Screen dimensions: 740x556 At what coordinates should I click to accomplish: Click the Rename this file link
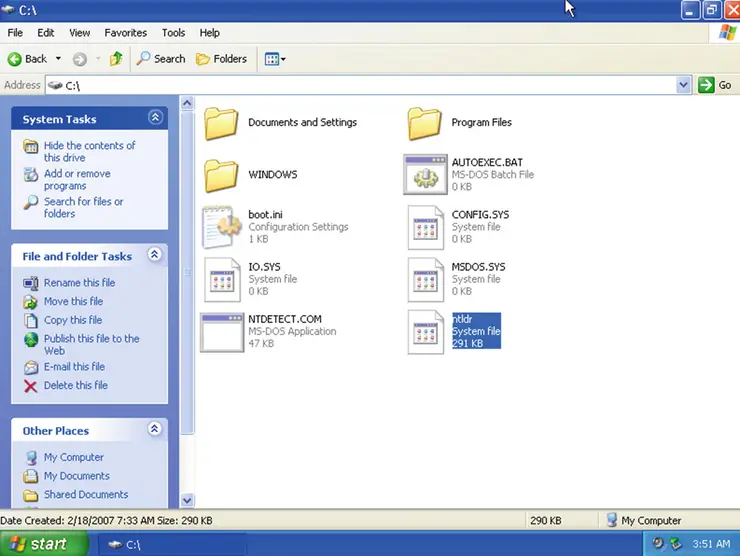click(79, 283)
